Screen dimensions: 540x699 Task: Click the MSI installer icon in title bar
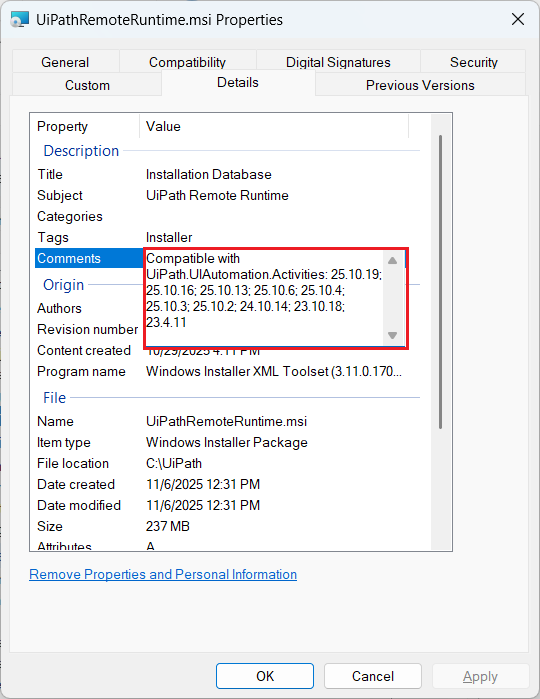click(x=19, y=20)
